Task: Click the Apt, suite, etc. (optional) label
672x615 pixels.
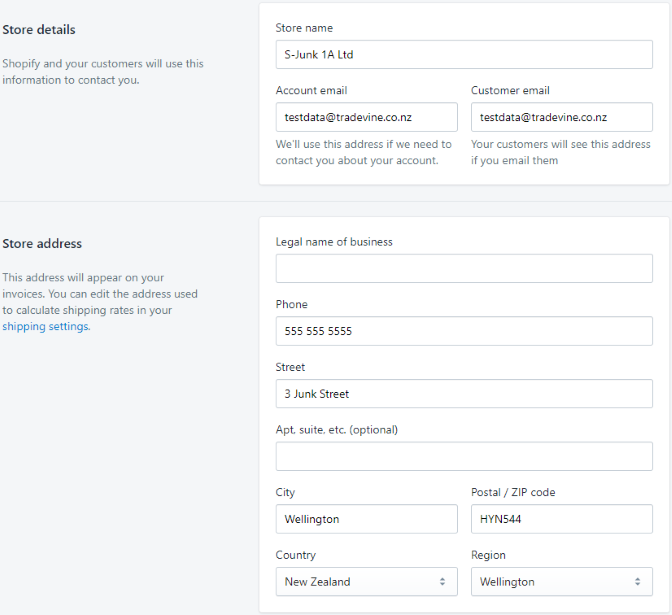Action: click(x=336, y=430)
